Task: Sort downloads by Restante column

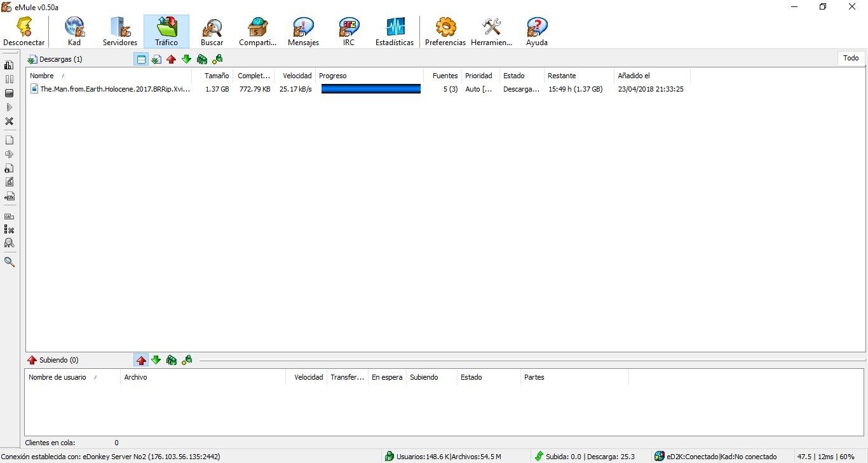Action: coord(579,76)
